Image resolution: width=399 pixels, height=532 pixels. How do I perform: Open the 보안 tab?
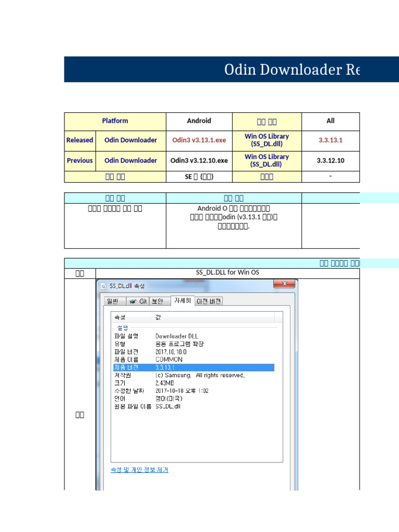(x=159, y=301)
